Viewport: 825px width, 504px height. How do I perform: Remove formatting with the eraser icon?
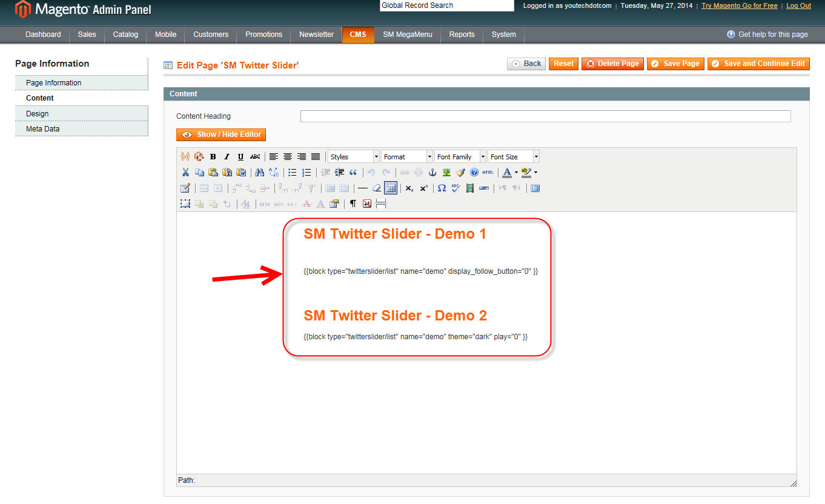[377, 188]
